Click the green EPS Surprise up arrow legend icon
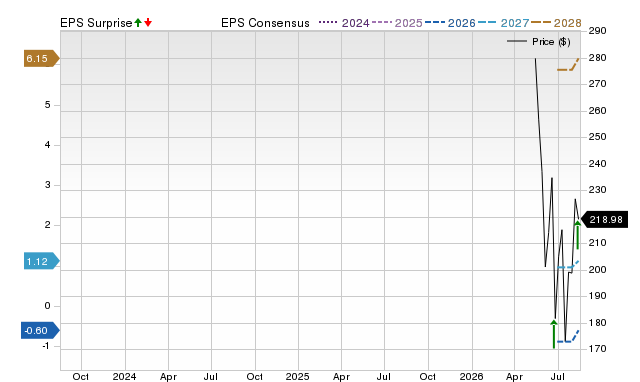 click(138, 22)
